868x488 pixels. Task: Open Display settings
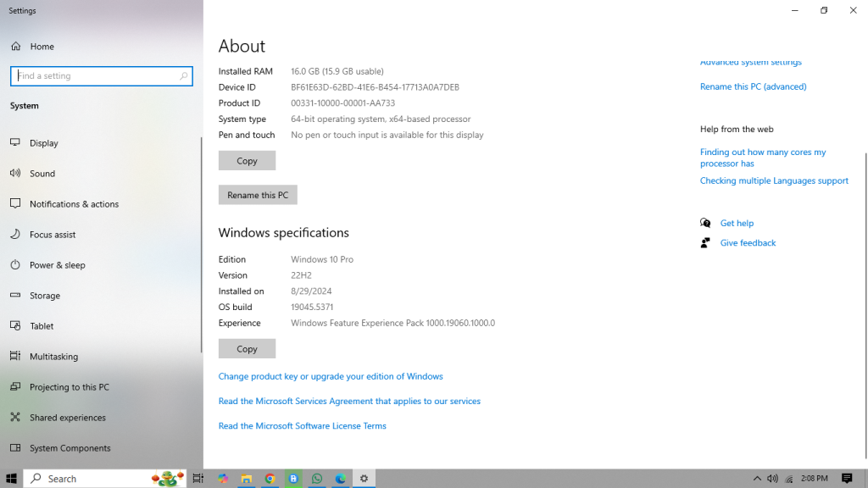[x=44, y=142]
